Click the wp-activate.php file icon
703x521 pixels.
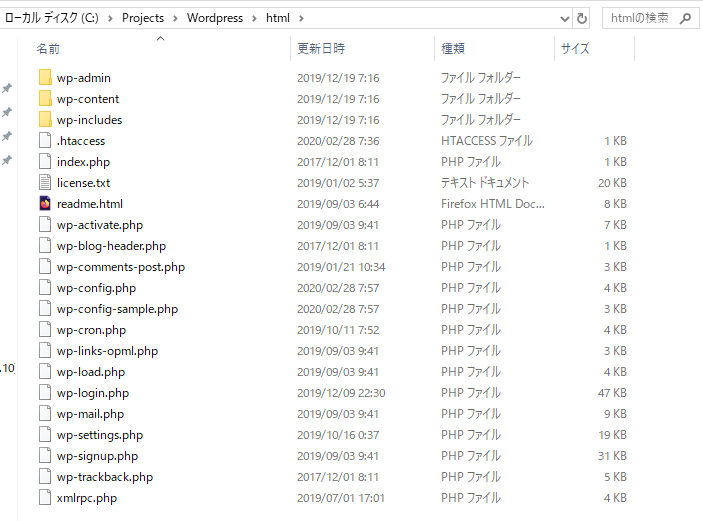[45, 225]
